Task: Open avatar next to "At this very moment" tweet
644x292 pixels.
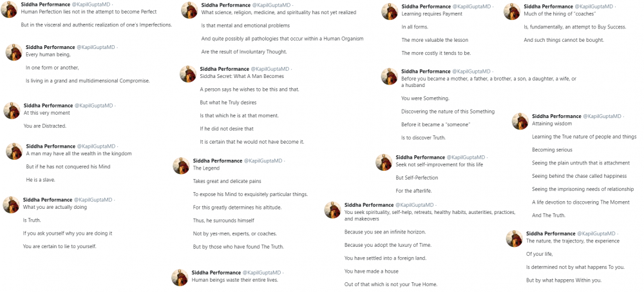Action: coord(12,110)
